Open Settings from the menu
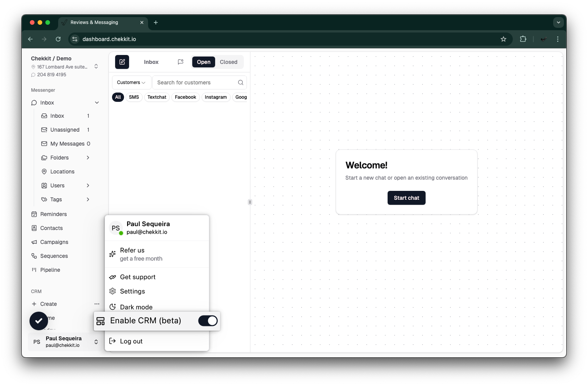The image size is (588, 386). [x=157, y=291]
